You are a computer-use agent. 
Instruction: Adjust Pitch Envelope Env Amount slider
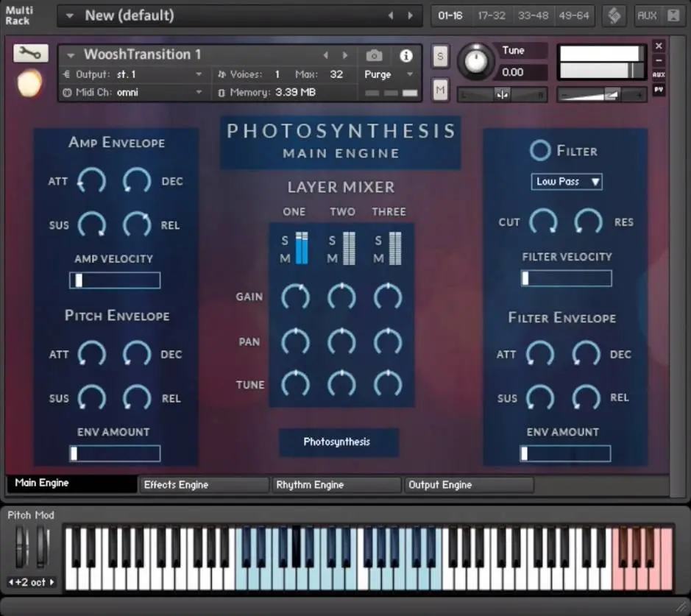pyautogui.click(x=115, y=453)
